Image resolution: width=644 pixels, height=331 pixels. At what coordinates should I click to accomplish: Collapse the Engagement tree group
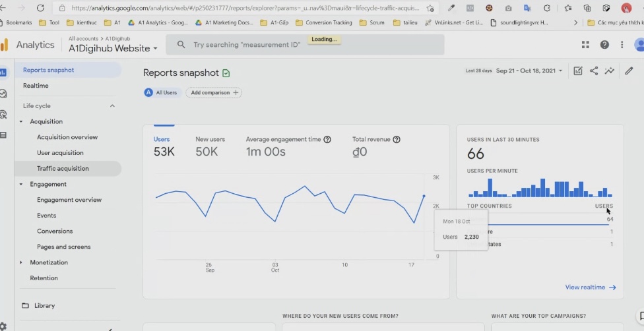pos(21,185)
